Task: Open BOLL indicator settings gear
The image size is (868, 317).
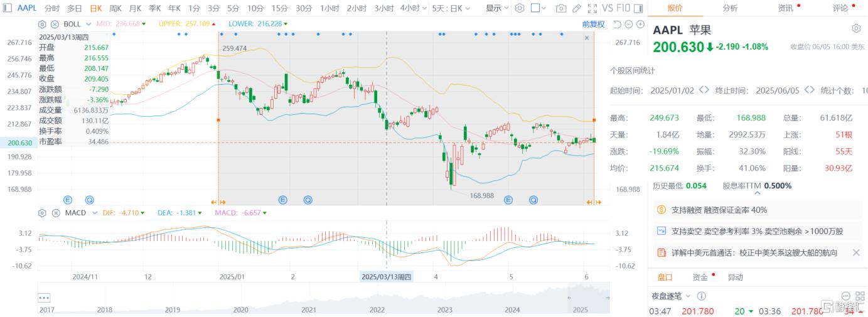Action: coord(42,24)
